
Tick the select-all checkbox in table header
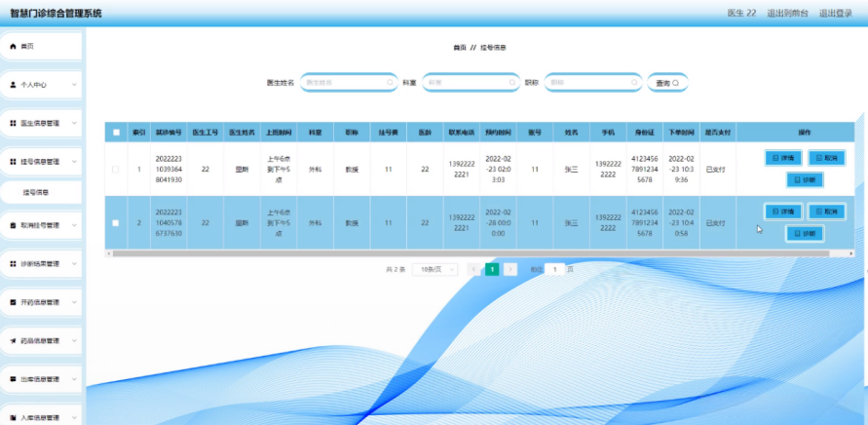[x=116, y=133]
